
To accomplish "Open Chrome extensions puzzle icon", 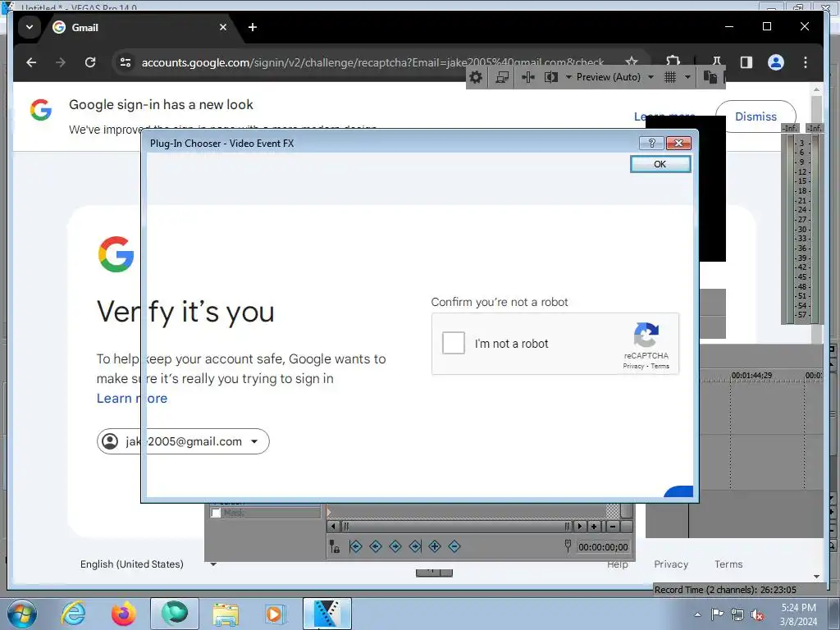I will [x=673, y=62].
